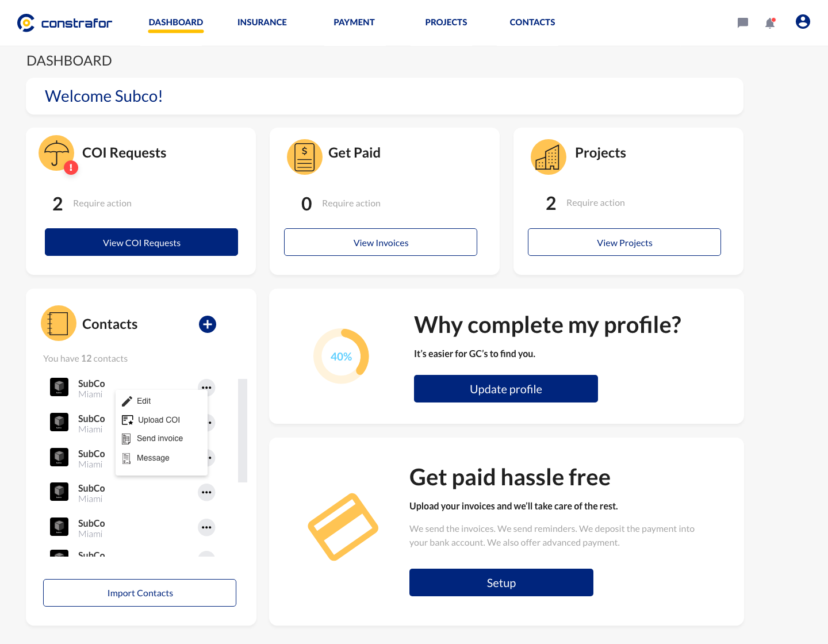Click the fourth visible SubCo contact avatar

[x=59, y=492]
